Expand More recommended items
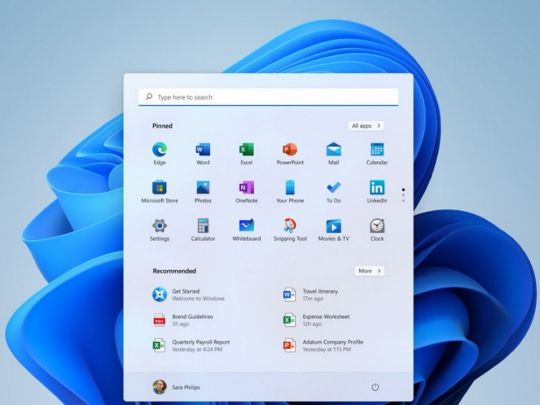The width and height of the screenshot is (540, 405). (x=369, y=271)
